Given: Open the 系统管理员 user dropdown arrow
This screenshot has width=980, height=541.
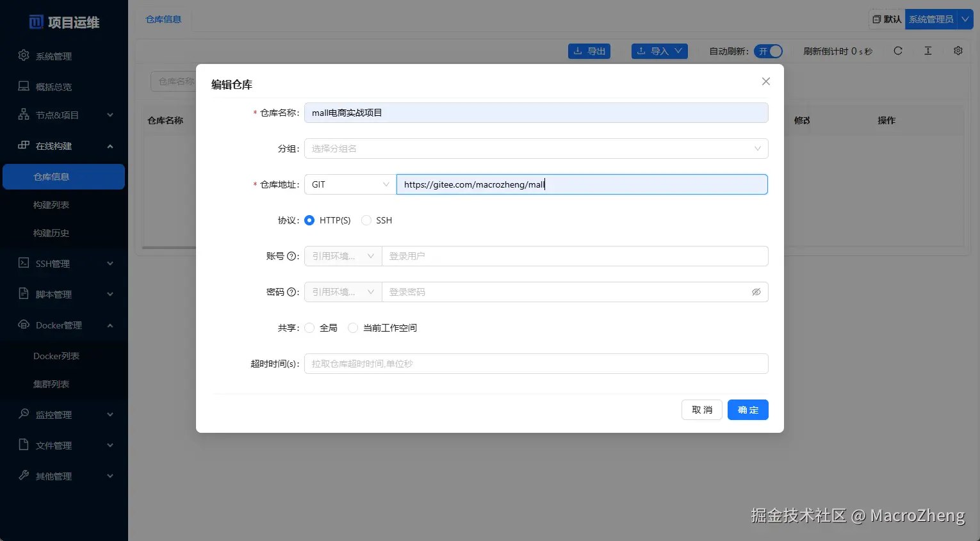Looking at the screenshot, I should pos(965,19).
